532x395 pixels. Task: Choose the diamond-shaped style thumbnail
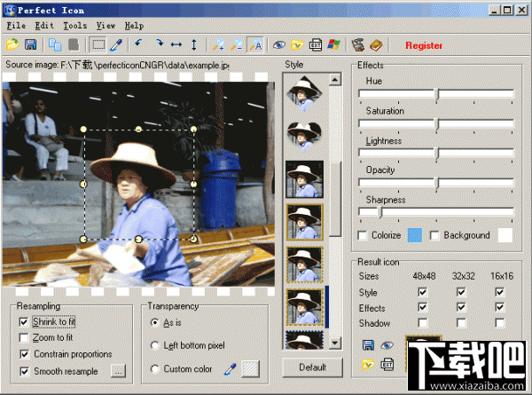click(x=304, y=94)
